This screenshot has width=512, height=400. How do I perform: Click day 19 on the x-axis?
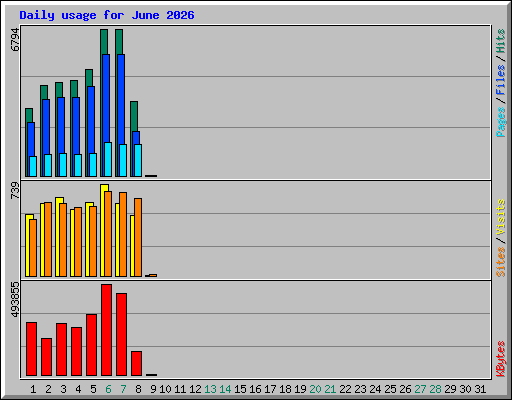point(300,389)
